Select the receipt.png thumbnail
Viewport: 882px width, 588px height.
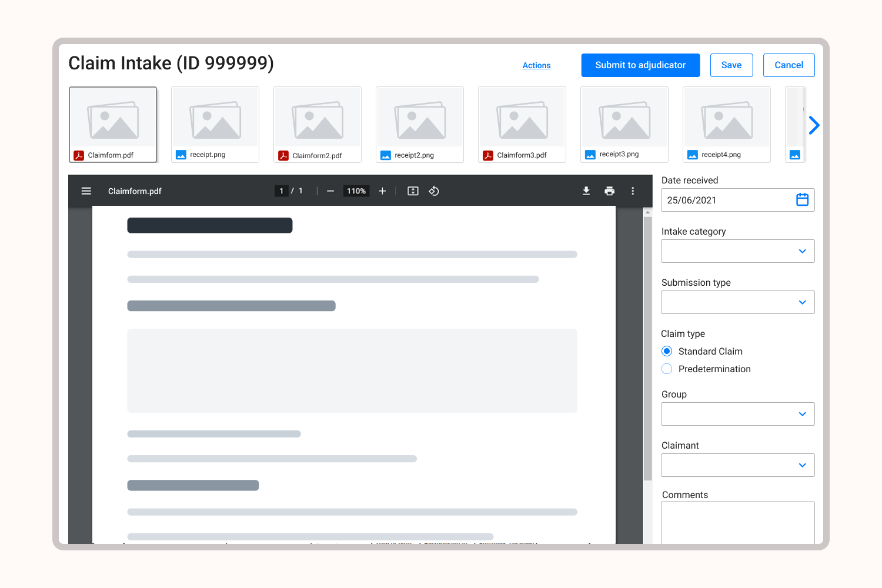point(215,125)
